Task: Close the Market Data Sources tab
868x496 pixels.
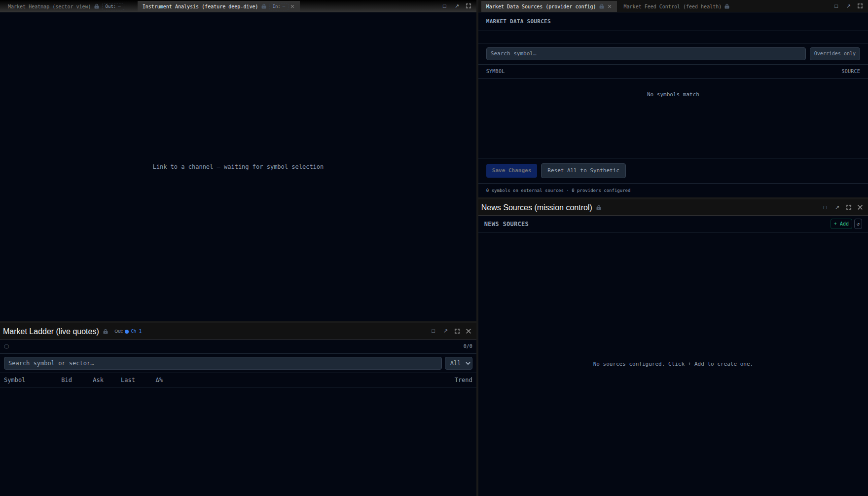Action: coord(610,6)
